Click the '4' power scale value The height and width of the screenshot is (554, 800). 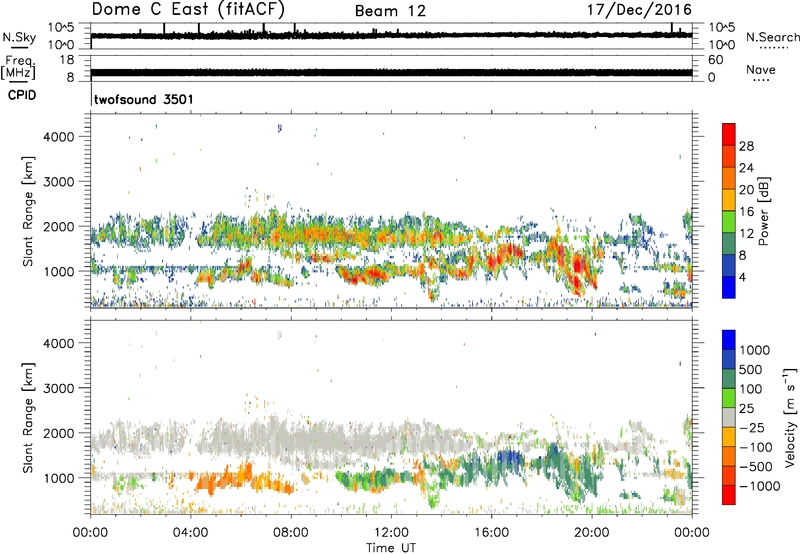742,277
